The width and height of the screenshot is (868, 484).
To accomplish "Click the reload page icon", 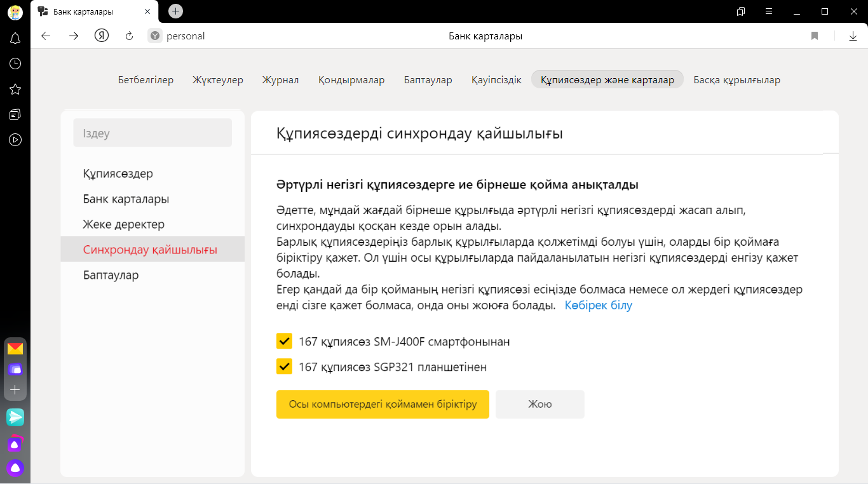I will [x=129, y=36].
